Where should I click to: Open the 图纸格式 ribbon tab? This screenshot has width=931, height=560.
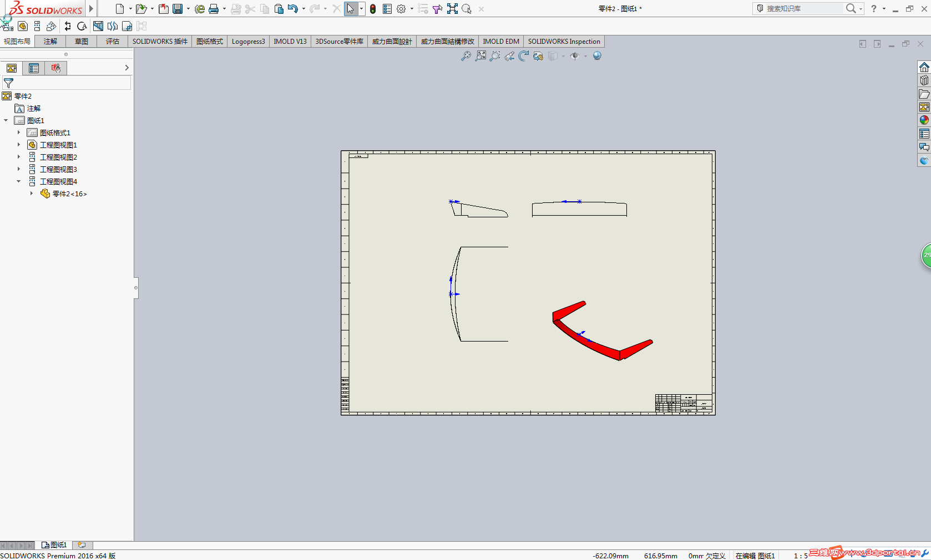coord(210,42)
